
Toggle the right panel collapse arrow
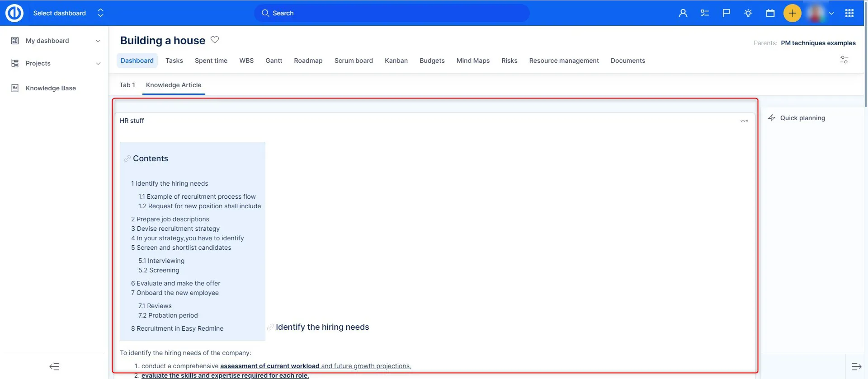point(856,366)
